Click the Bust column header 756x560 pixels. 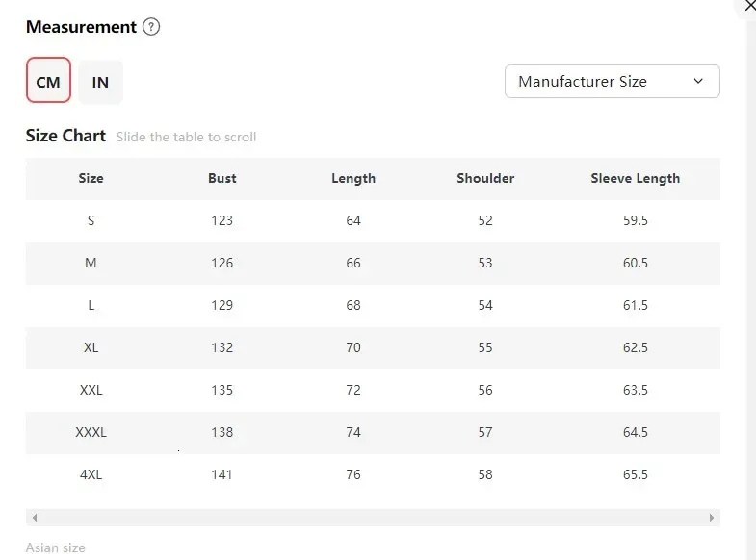222,178
